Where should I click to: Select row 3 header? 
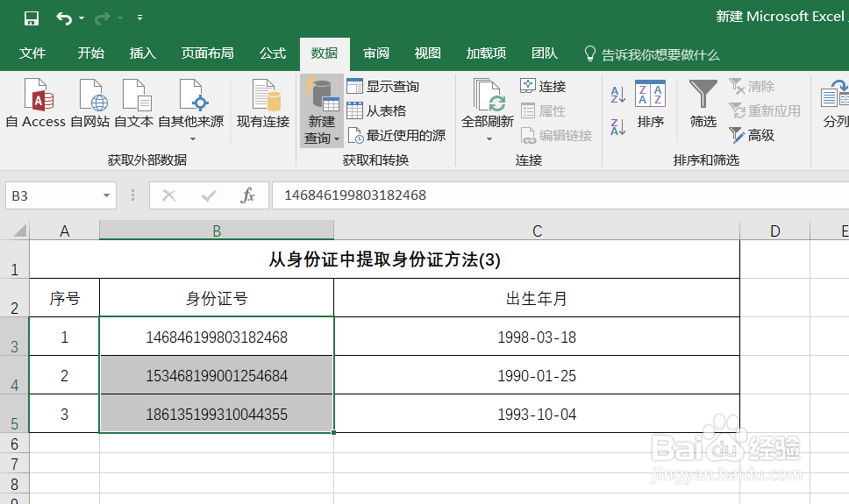pos(14,337)
